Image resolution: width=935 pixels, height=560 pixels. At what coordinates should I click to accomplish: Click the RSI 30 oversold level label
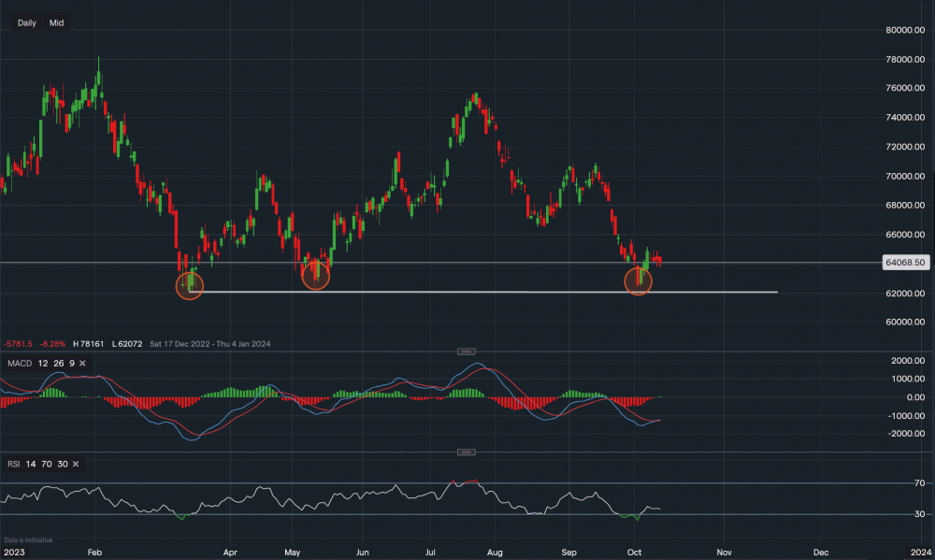pos(893,514)
